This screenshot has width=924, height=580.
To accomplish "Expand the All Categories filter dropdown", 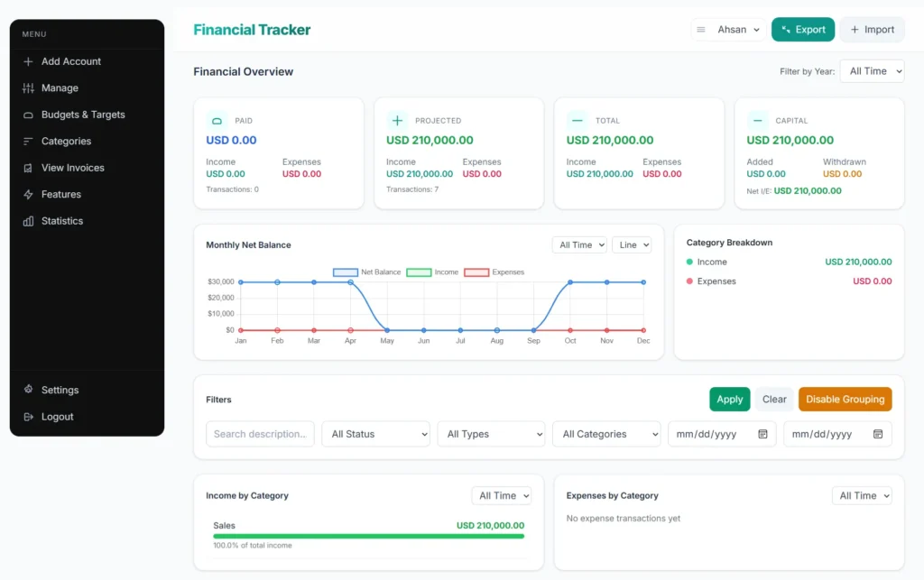I will pos(606,434).
